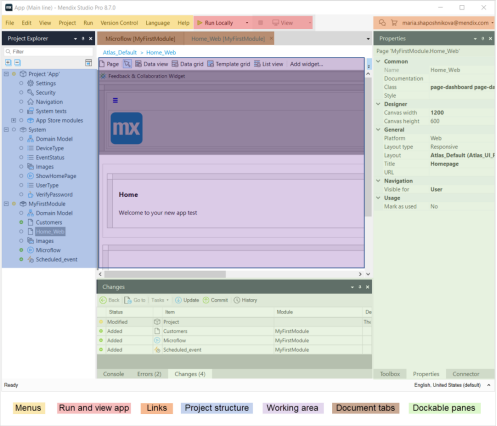
Task: Open History in the Changes pane
Action: click(245, 300)
